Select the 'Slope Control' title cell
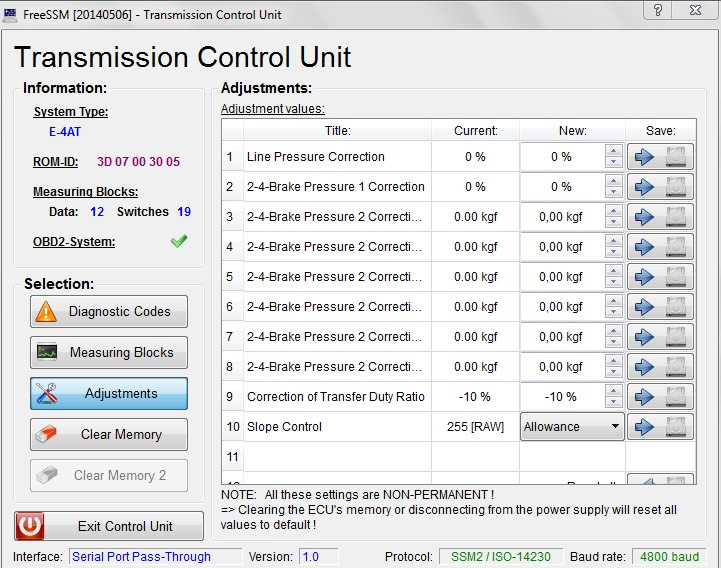The height and width of the screenshot is (568, 721). [338, 427]
